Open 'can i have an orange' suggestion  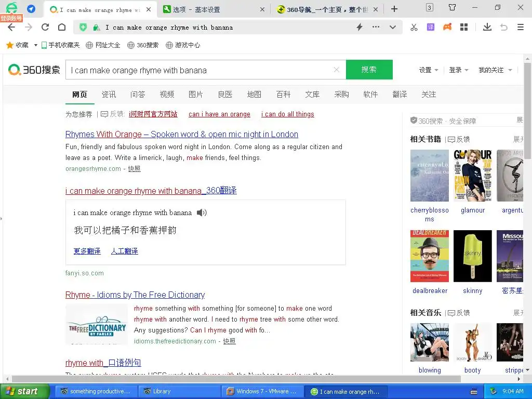pos(219,114)
